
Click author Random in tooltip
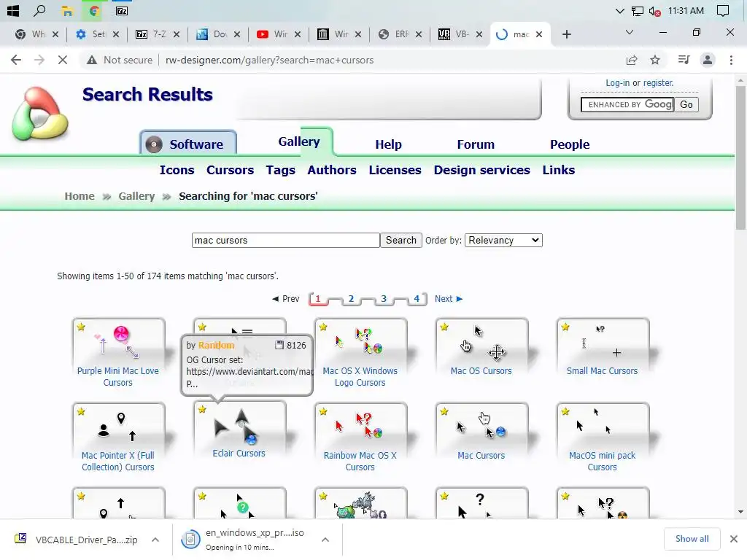[216, 345]
